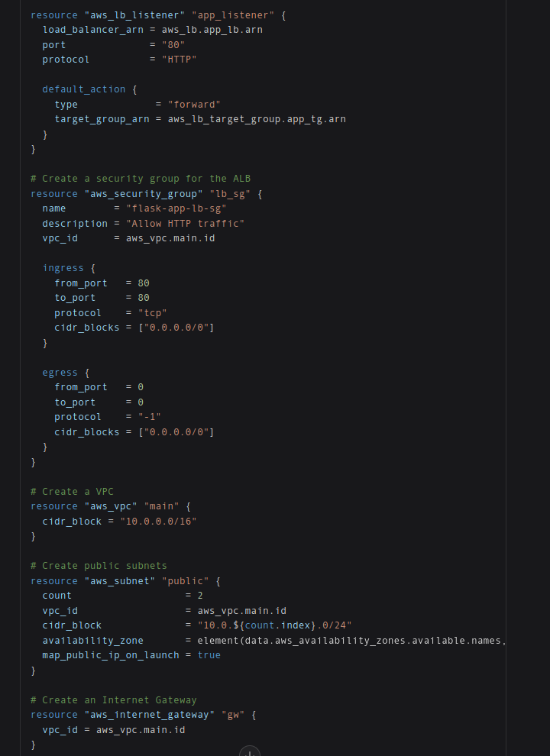Click the "flask-app-lb-sg" name string
Screen dimensions: 550x756
[176, 208]
